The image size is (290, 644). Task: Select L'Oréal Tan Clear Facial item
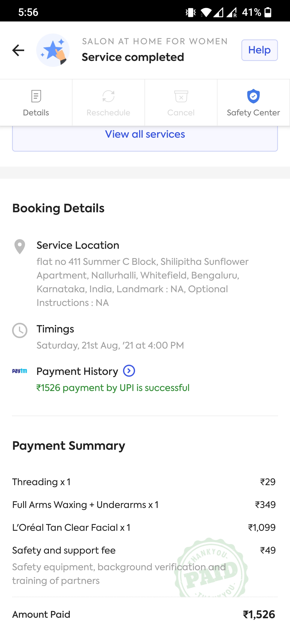click(x=71, y=528)
